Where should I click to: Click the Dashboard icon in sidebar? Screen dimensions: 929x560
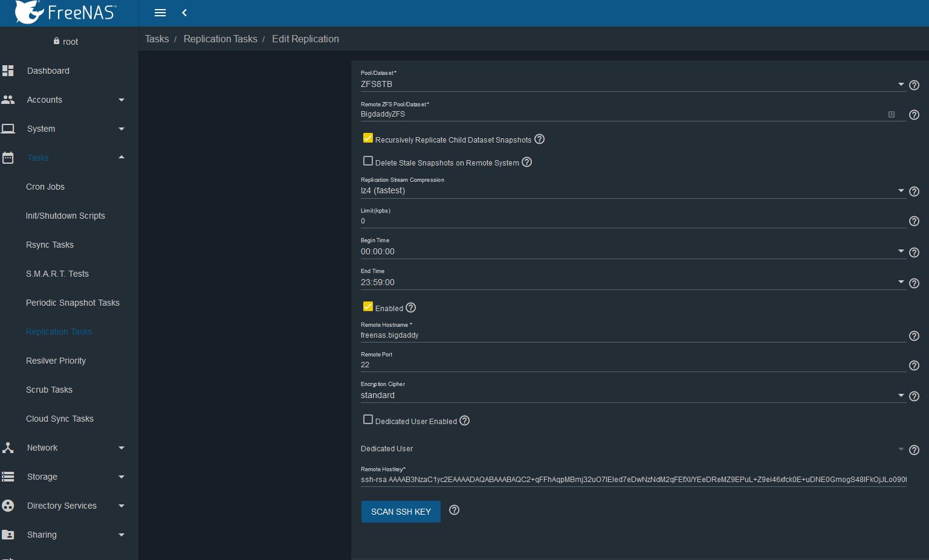click(8, 71)
